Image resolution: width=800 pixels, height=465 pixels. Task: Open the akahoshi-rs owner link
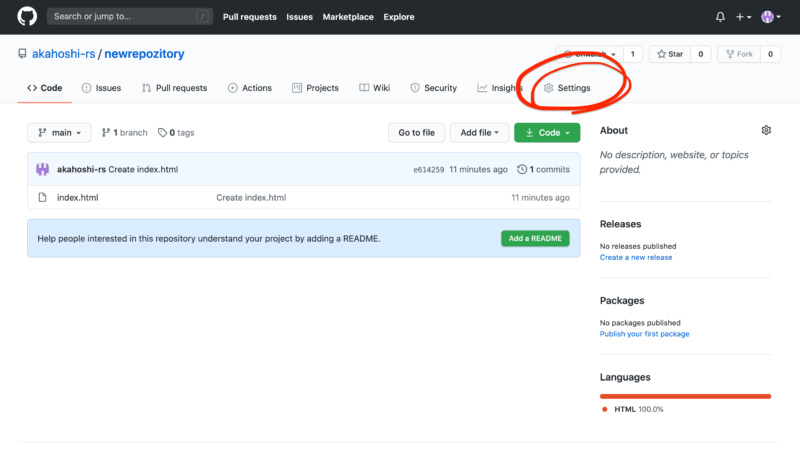(63, 54)
